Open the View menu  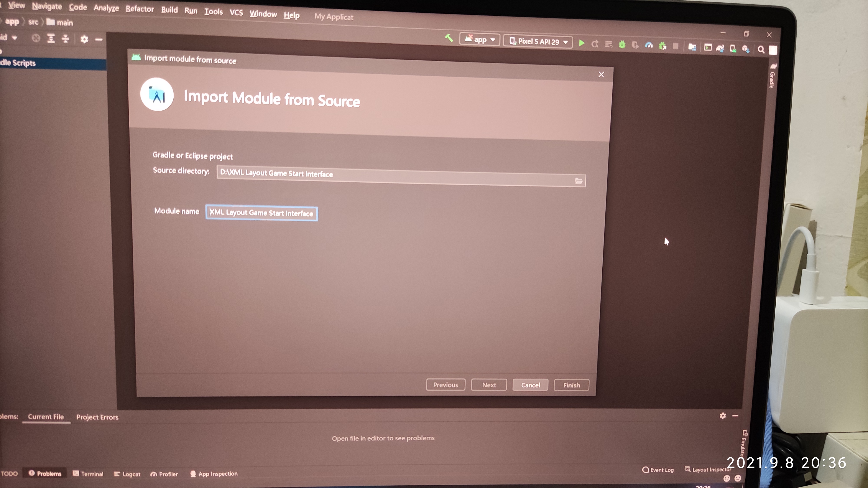pyautogui.click(x=16, y=5)
